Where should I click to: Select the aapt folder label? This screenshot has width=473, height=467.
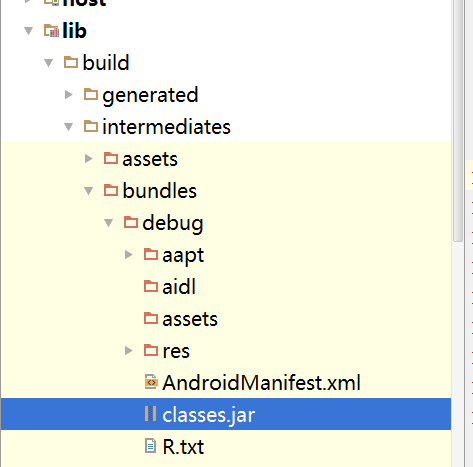183,256
